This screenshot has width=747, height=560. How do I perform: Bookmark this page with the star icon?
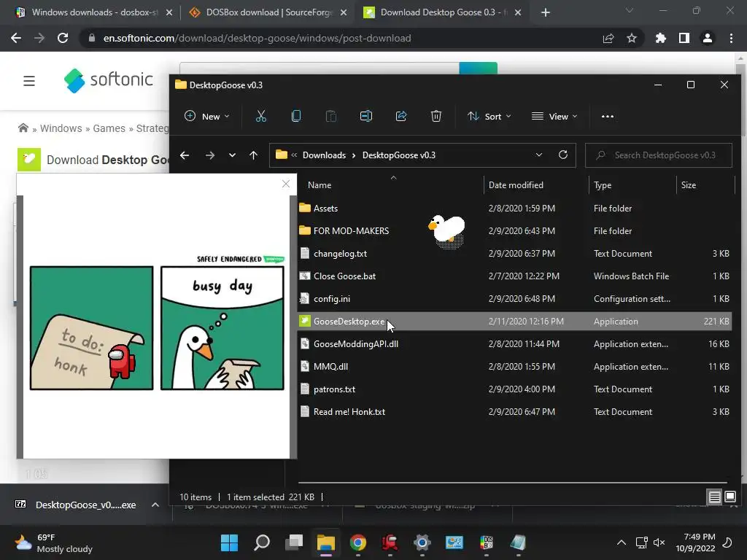[632, 38]
